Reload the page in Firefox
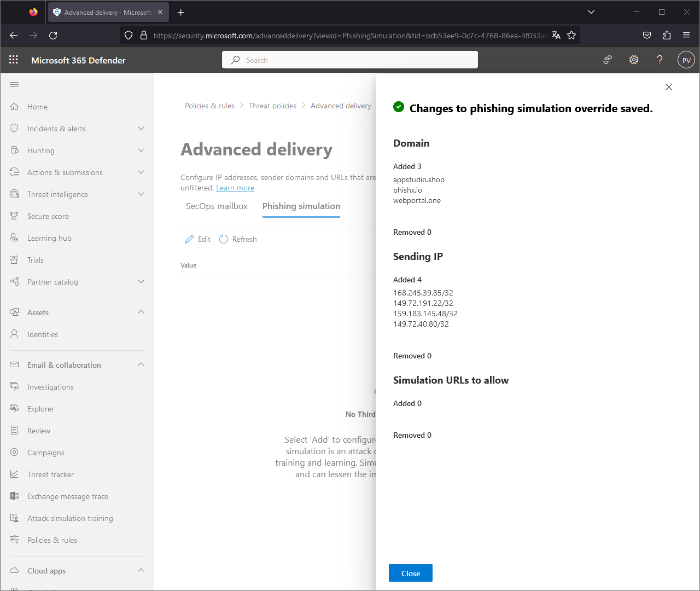The width and height of the screenshot is (700, 591). tap(53, 35)
